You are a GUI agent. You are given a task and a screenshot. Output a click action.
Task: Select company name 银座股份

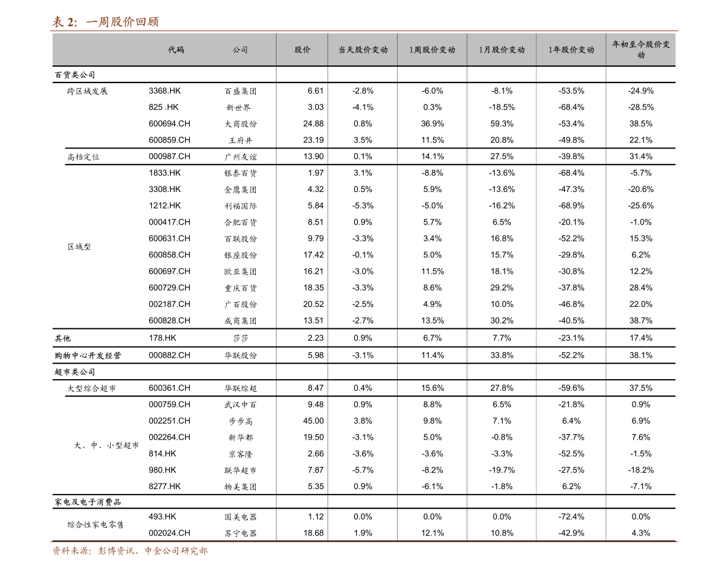pos(240,255)
